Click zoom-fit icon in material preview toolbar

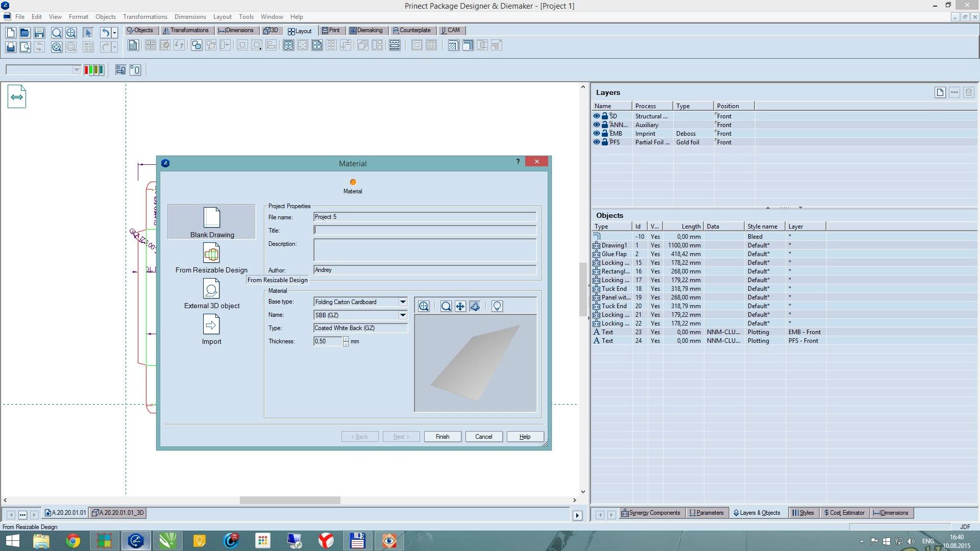[x=424, y=306]
